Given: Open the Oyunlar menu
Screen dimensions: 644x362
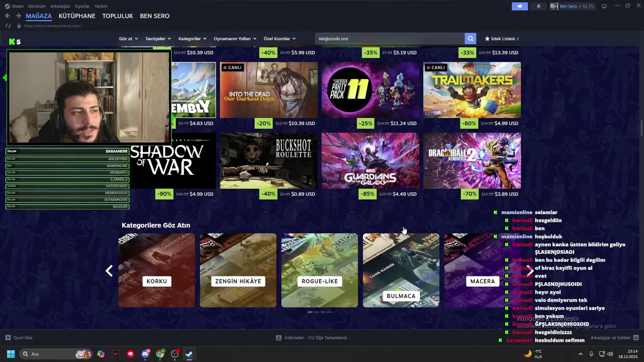Looking at the screenshot, I should pos(83,6).
